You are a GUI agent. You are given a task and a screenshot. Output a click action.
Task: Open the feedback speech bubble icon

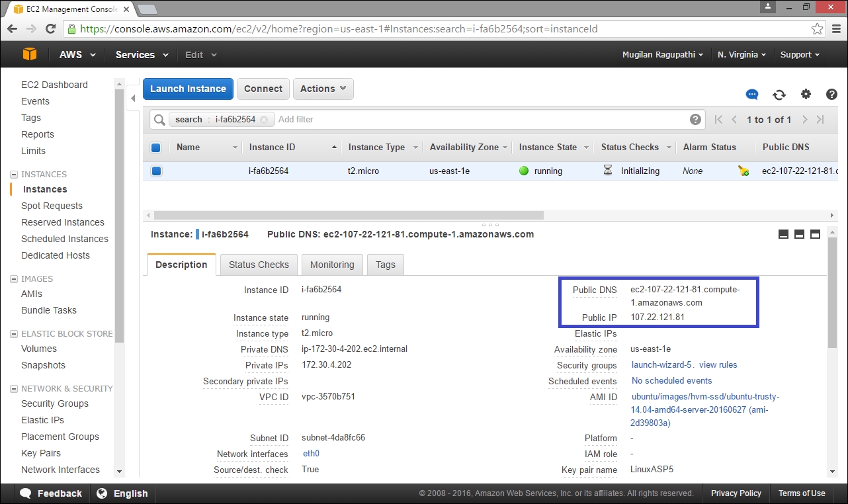point(752,95)
